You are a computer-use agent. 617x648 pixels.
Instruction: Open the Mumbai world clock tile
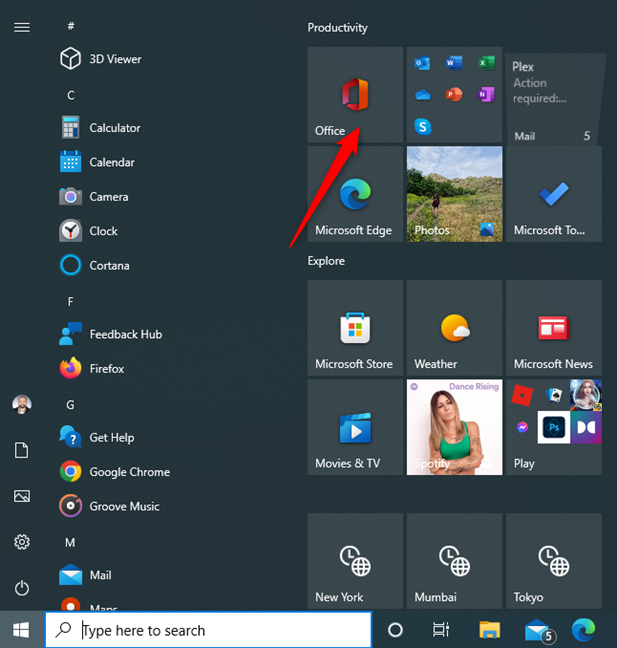455,561
